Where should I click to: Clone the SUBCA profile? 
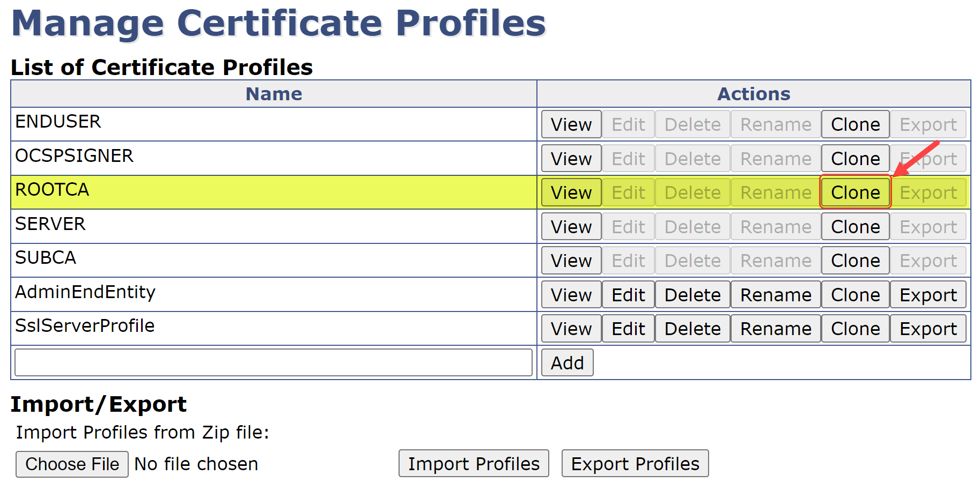pyautogui.click(x=855, y=261)
